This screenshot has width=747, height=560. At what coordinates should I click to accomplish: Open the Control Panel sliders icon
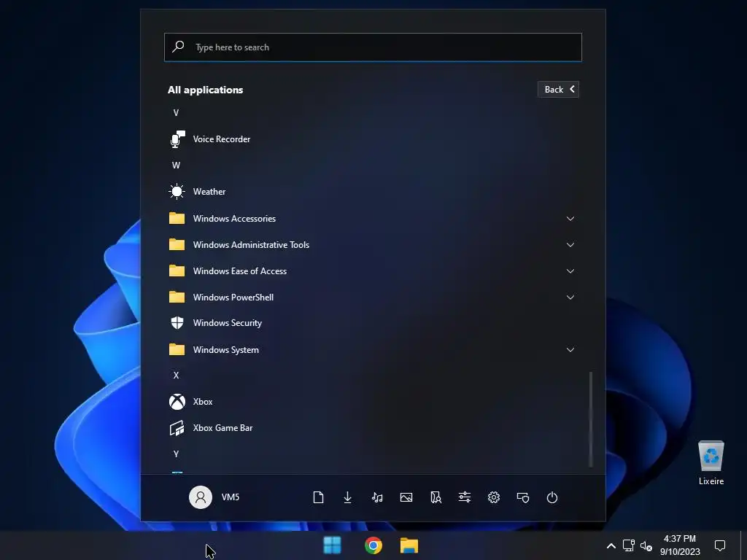(465, 497)
